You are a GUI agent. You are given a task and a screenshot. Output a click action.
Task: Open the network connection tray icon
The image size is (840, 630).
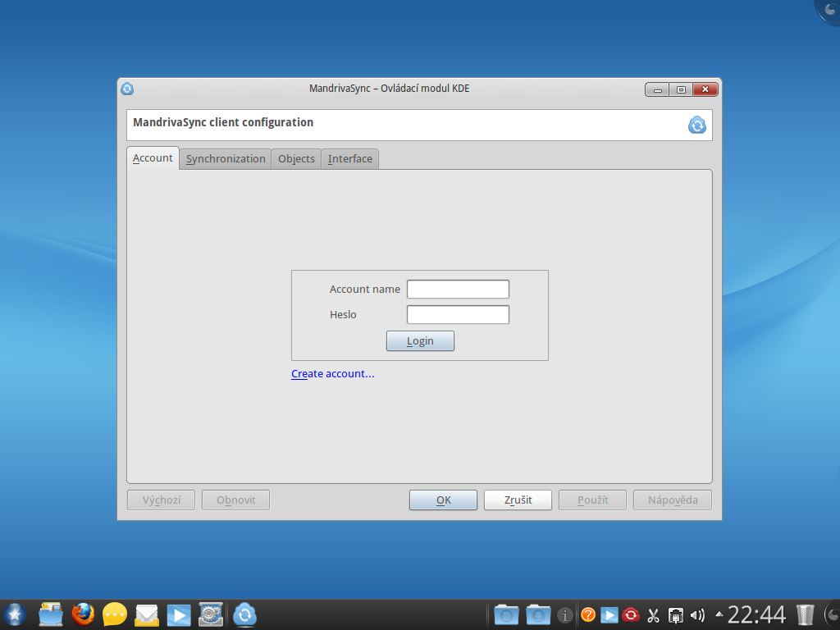tap(676, 615)
